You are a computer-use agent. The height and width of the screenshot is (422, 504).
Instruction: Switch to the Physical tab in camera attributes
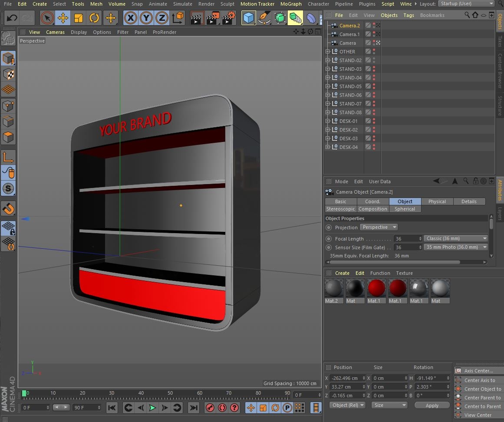coord(437,201)
